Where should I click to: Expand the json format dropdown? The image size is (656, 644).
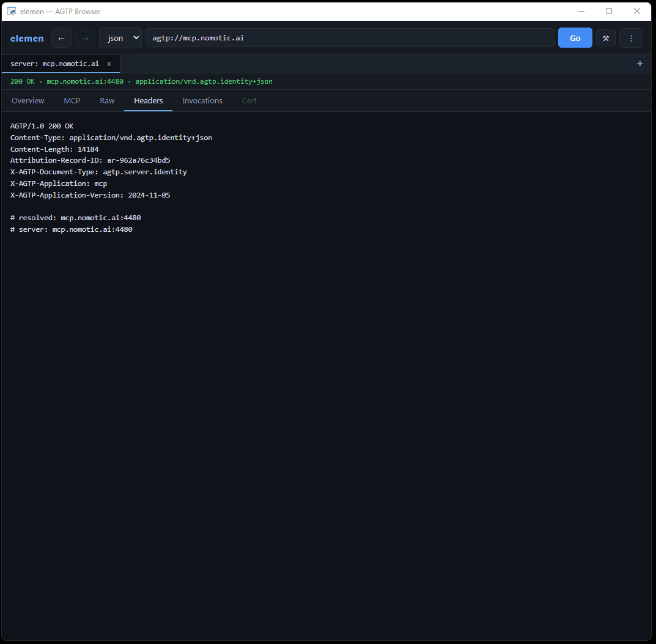click(x=120, y=38)
